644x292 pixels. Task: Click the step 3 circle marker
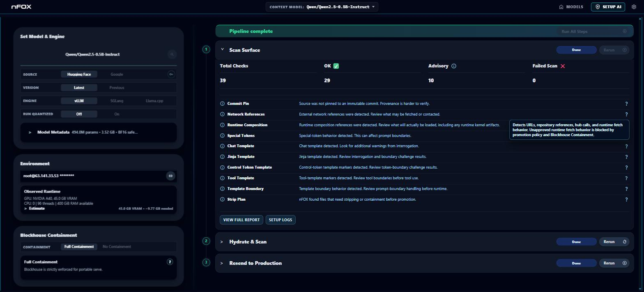click(x=206, y=262)
